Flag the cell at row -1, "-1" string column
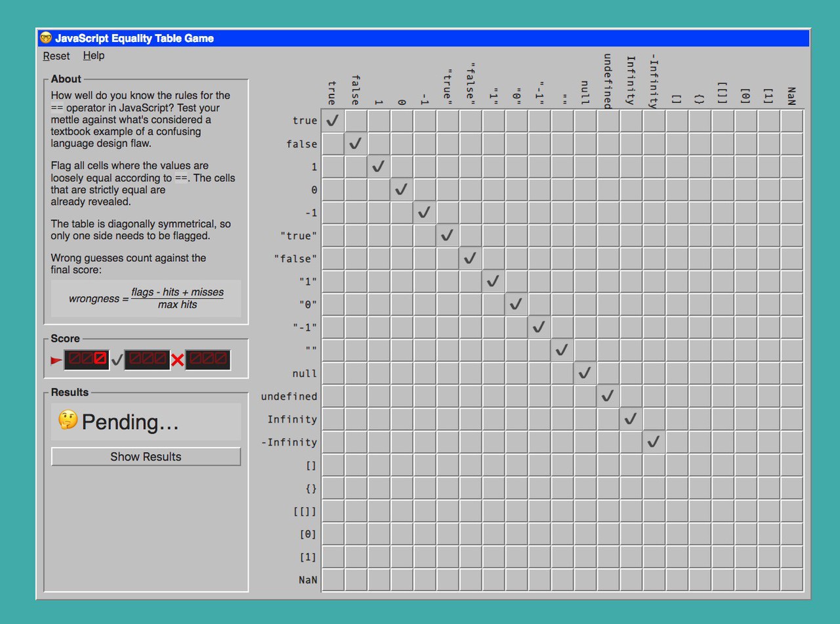840x624 pixels. [539, 213]
